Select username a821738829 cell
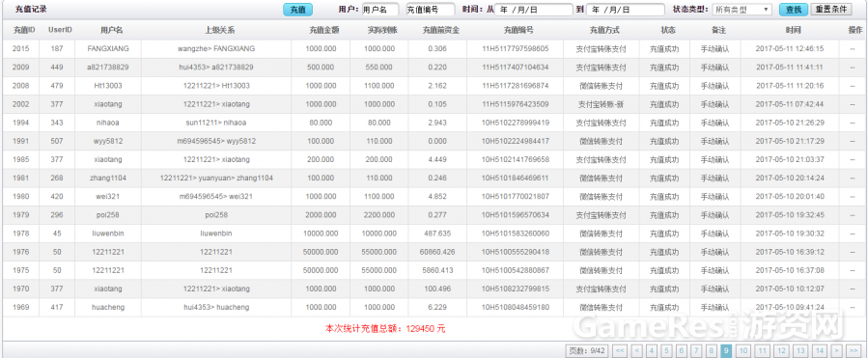Image resolution: width=868 pixels, height=358 pixels. [x=108, y=68]
